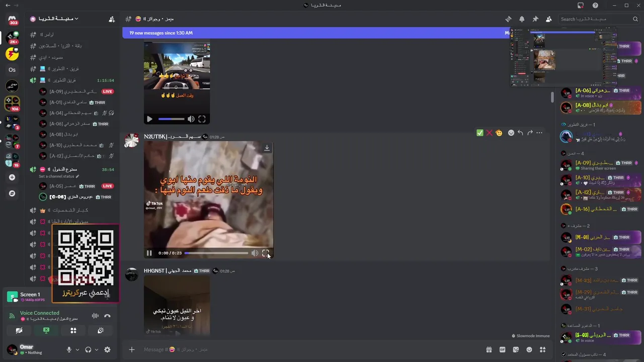The image size is (644, 362).
Task: Select voice user [A-05] with LIVE badge
Action: (76, 186)
